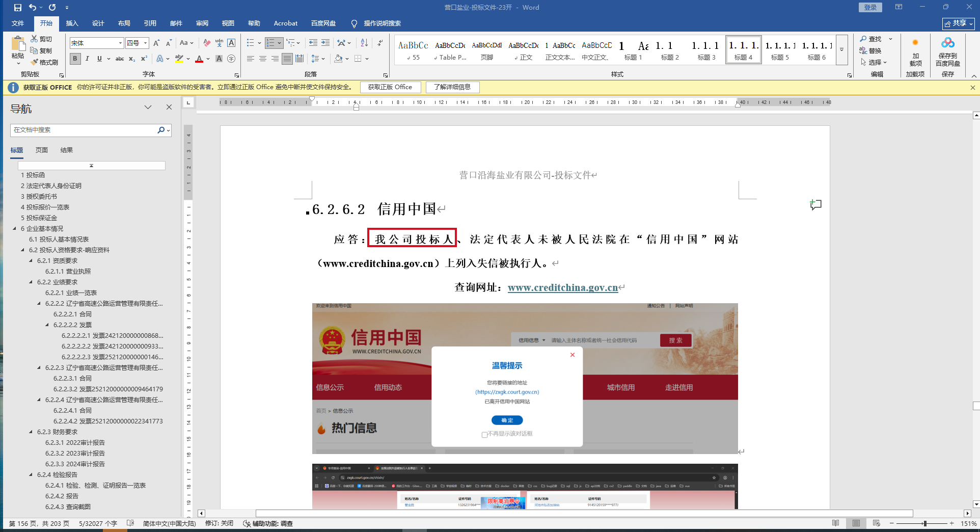Undo the last action
This screenshot has height=532, width=980.
tap(33, 8)
